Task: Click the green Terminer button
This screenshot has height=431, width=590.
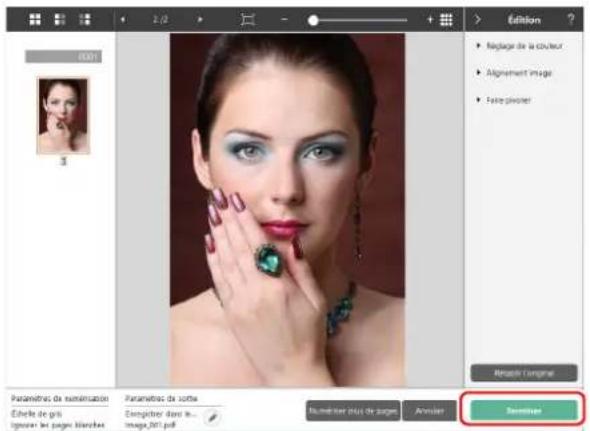Action: click(524, 411)
